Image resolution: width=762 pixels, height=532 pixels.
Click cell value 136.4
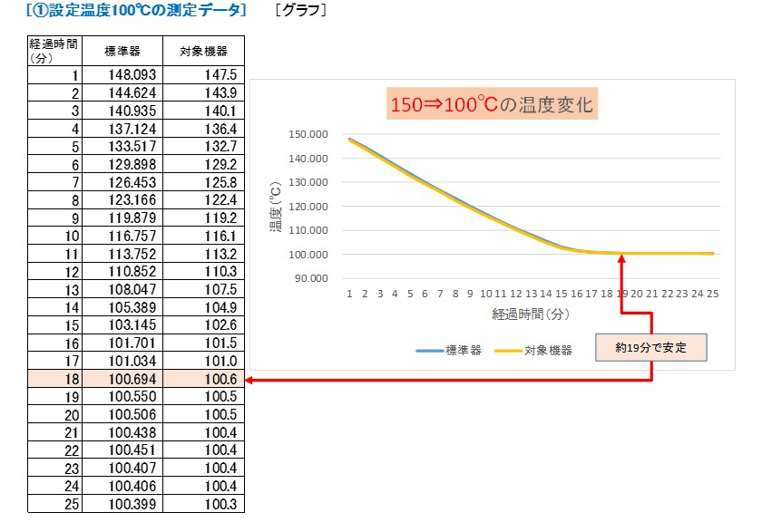pyautogui.click(x=220, y=129)
